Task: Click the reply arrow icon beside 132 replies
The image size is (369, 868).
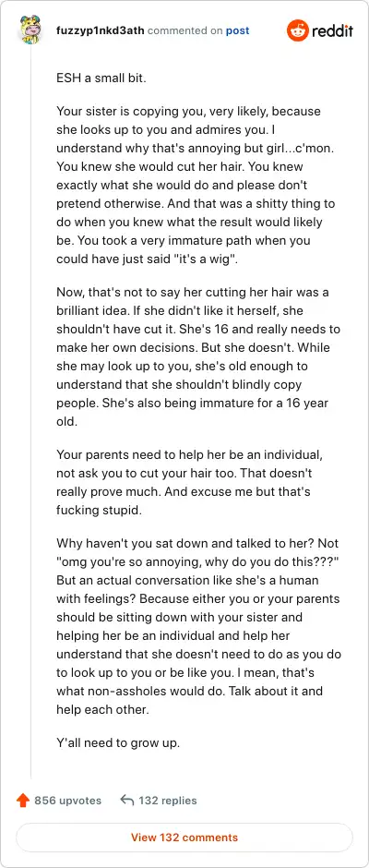Action: [x=126, y=800]
